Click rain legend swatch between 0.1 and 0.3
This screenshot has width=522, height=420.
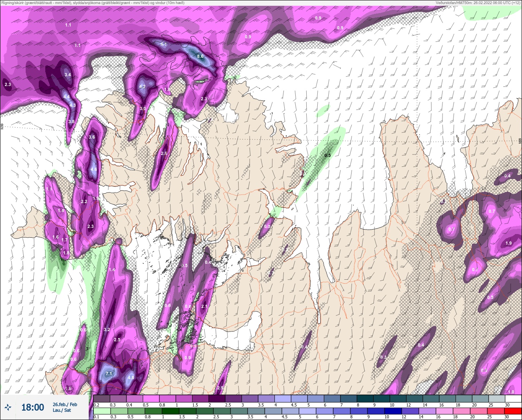click(x=102, y=411)
